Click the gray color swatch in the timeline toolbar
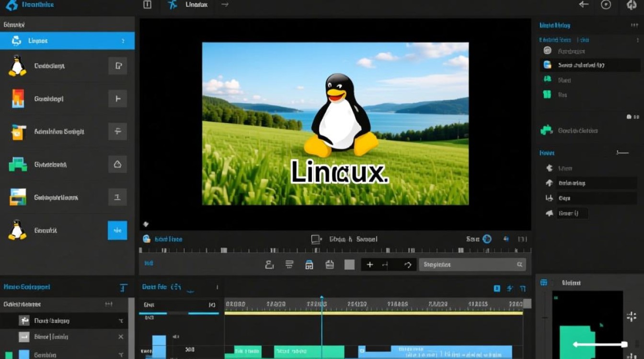 pyautogui.click(x=349, y=264)
